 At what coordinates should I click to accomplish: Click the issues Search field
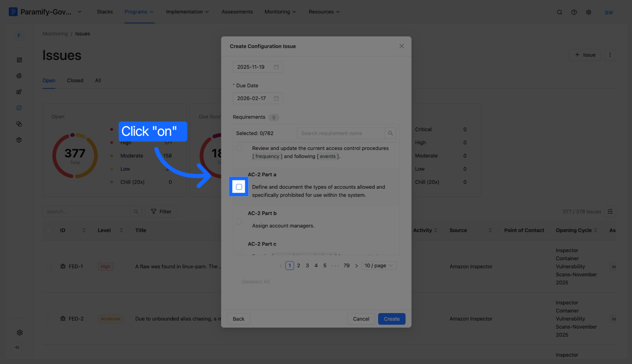86,212
